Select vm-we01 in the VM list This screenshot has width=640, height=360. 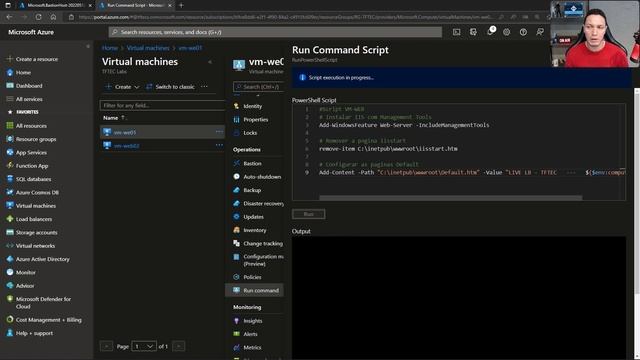point(125,132)
